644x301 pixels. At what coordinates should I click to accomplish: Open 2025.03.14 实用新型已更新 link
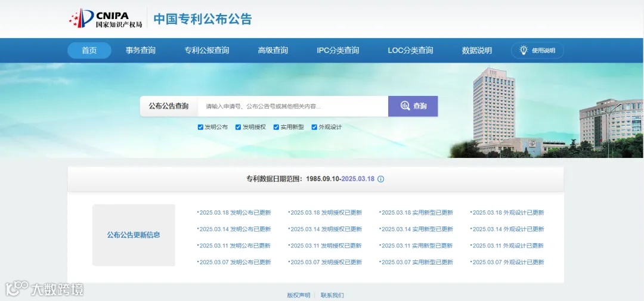coord(417,229)
